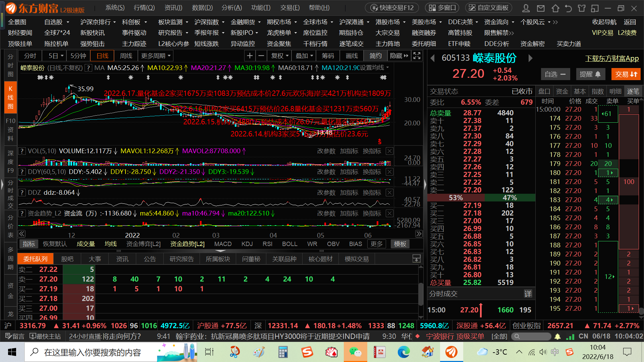This screenshot has width=644, height=362.
Task: Toggle 筹码 chip distribution display
Action: (x=328, y=56)
